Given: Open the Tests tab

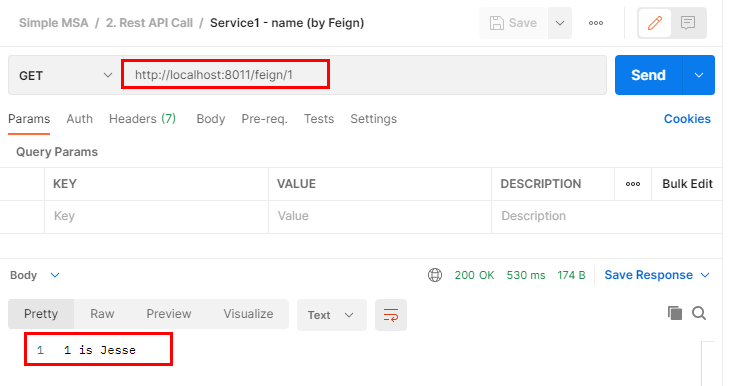Looking at the screenshot, I should coord(319,119).
